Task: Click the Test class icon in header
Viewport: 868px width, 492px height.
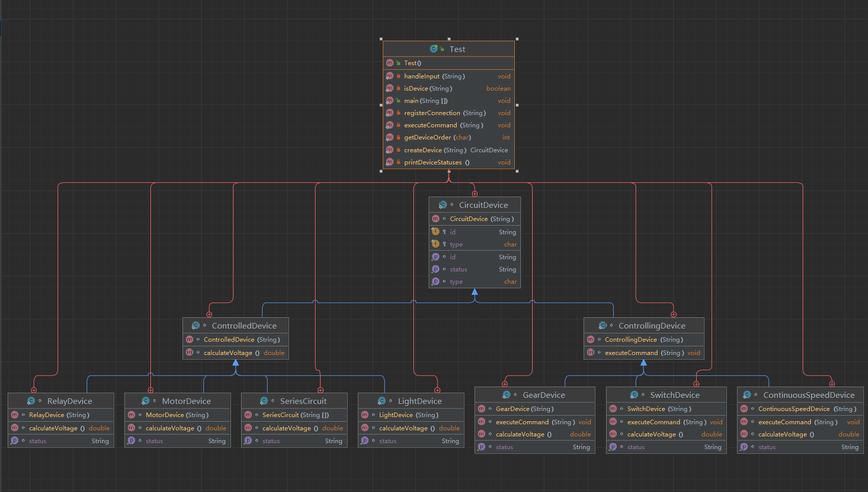Action: pyautogui.click(x=434, y=49)
